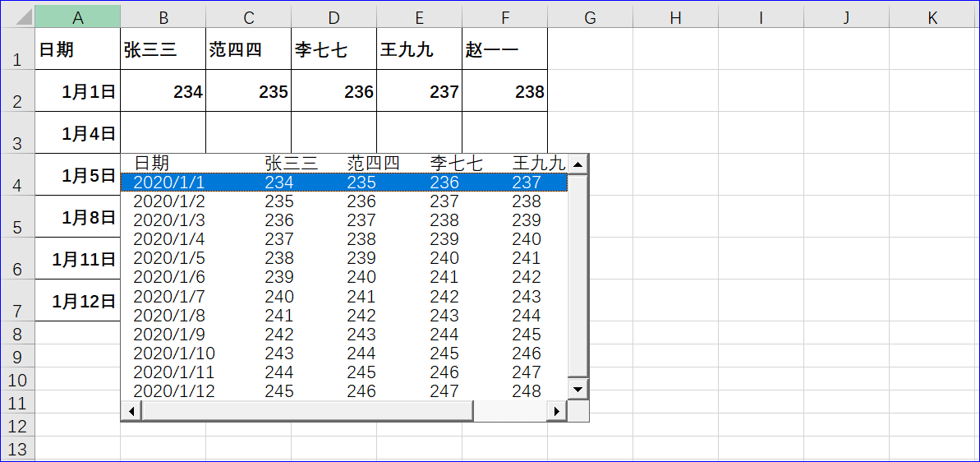Select column B header
This screenshot has width=980, height=462.
[163, 18]
